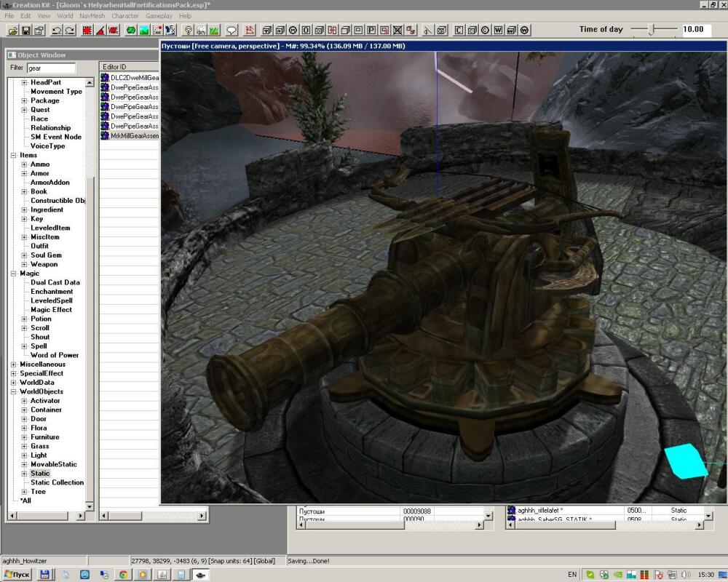Select the *All tree item

pos(25,501)
